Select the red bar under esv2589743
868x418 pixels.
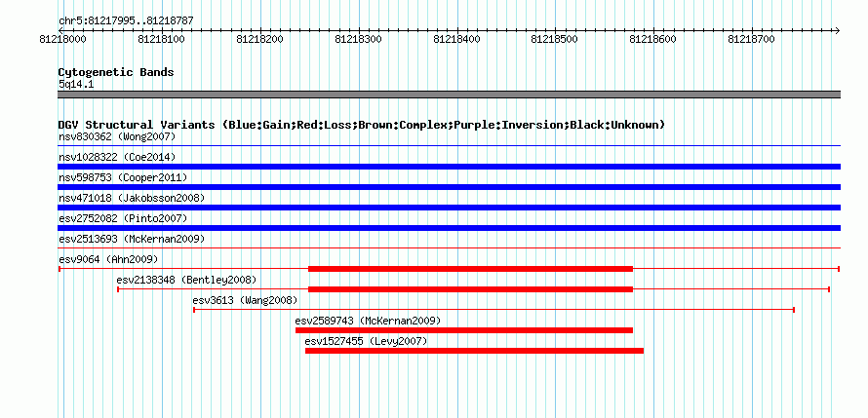(464, 330)
